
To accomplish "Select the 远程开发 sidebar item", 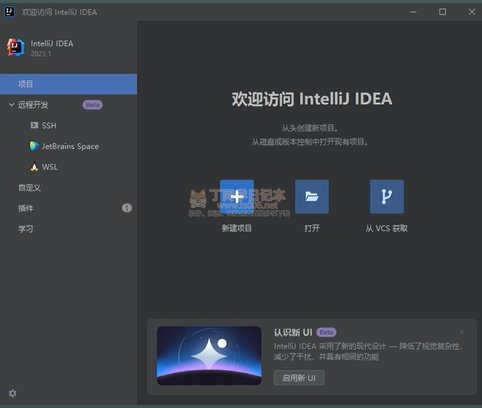I will point(68,105).
